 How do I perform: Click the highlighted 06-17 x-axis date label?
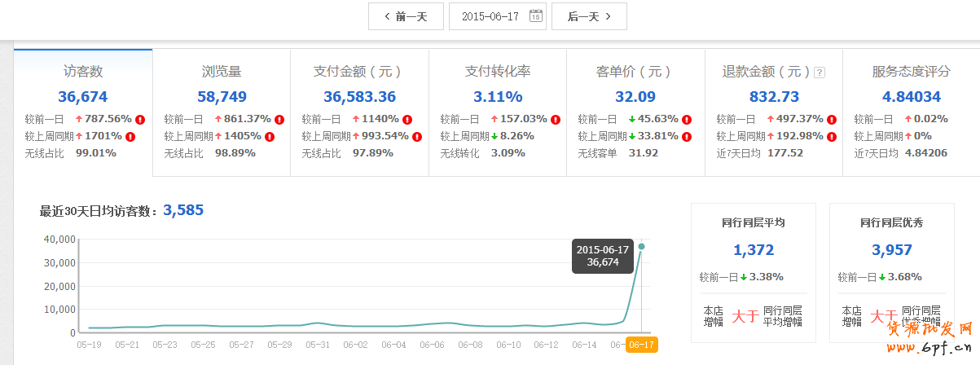641,345
